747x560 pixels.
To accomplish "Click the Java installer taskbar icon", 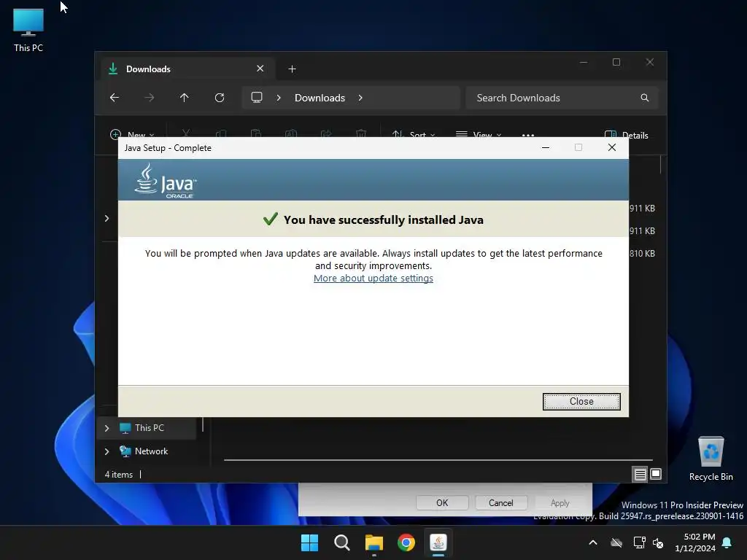I will pos(438,542).
